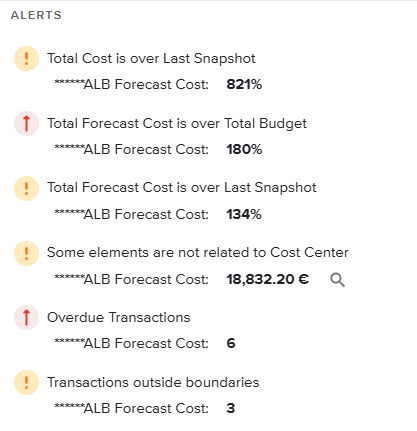Click the magnifier icon beside 18,832.20 €

(x=337, y=280)
